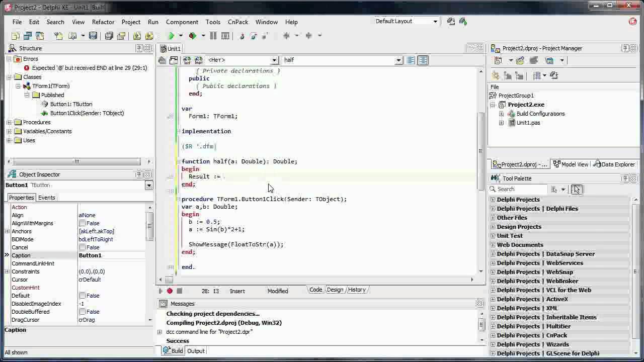Expand the Variables/Constants node
Screen dimensions: 644x362
click(9, 131)
